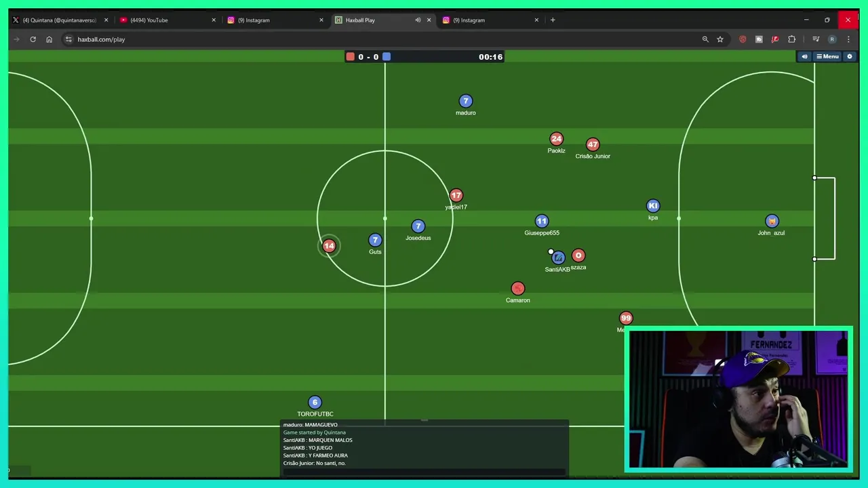
Task: View site information icon in address bar
Action: (68, 39)
